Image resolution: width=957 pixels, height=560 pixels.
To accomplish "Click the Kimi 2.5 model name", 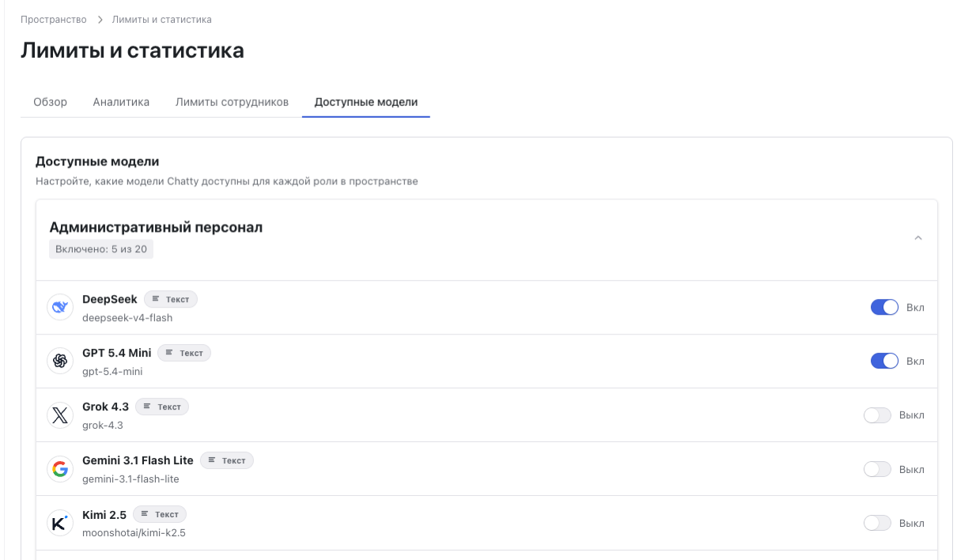I will [104, 514].
